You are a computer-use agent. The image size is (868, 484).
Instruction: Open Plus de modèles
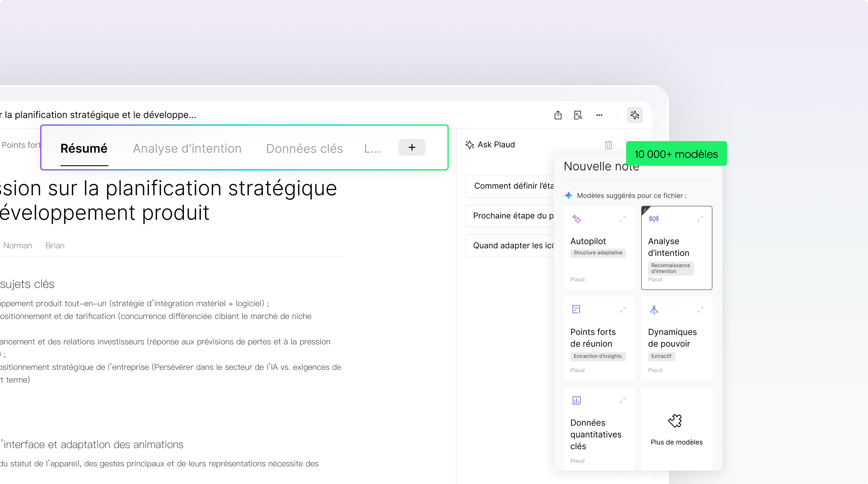[x=677, y=442]
